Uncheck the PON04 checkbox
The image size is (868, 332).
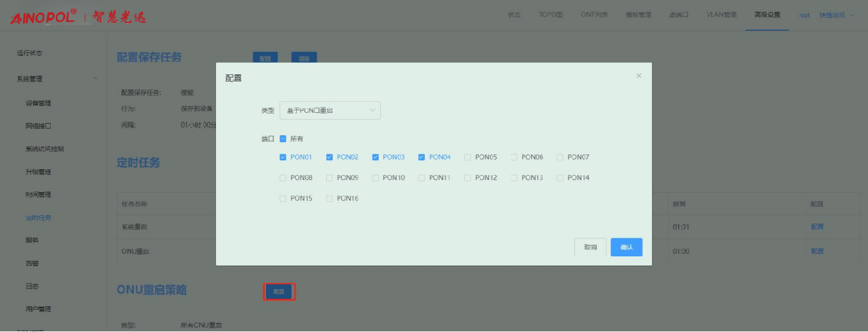click(422, 158)
